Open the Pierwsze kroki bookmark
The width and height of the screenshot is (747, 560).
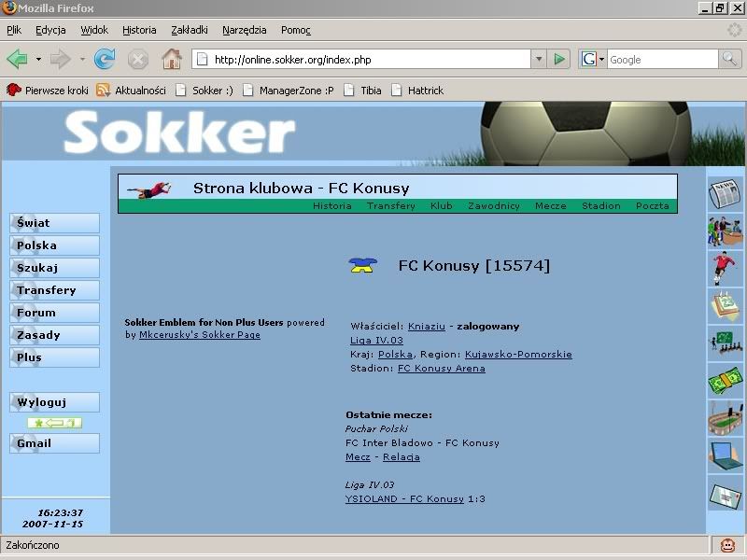click(48, 90)
